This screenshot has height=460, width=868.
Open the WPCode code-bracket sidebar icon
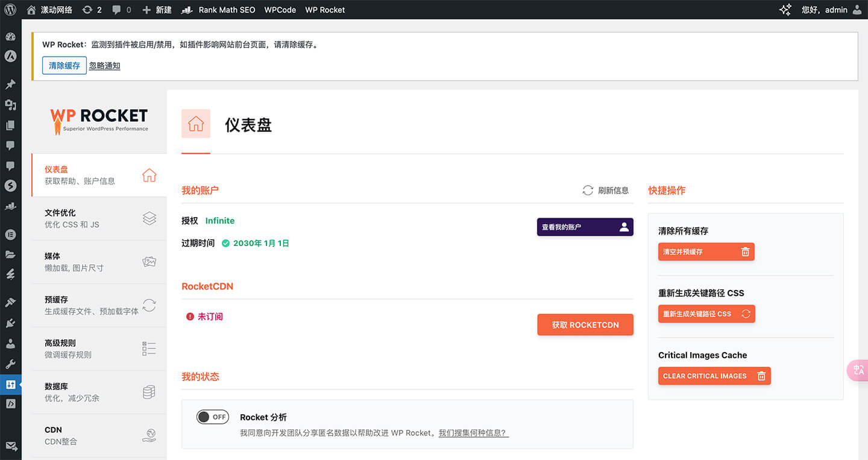click(10, 404)
